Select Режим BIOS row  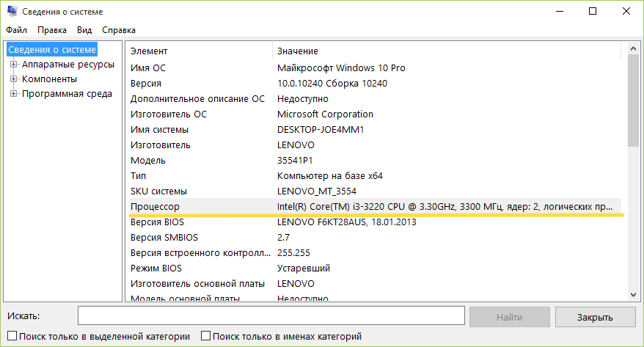[375, 269]
